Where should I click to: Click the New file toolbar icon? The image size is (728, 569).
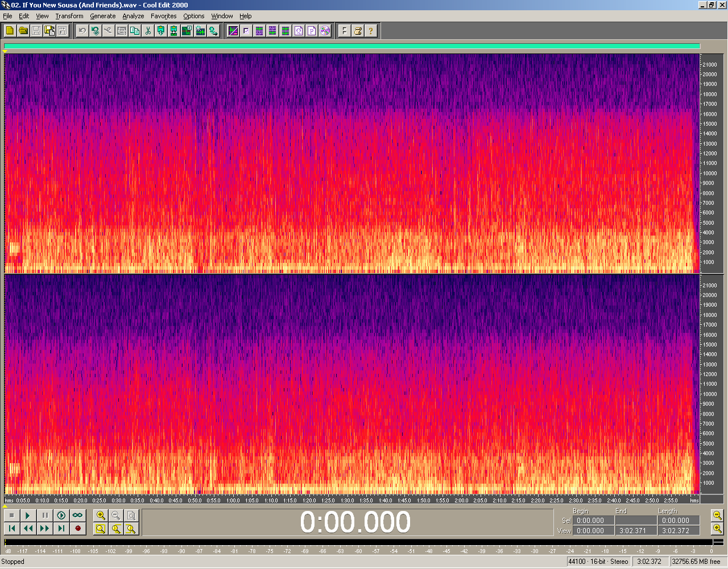click(x=10, y=31)
